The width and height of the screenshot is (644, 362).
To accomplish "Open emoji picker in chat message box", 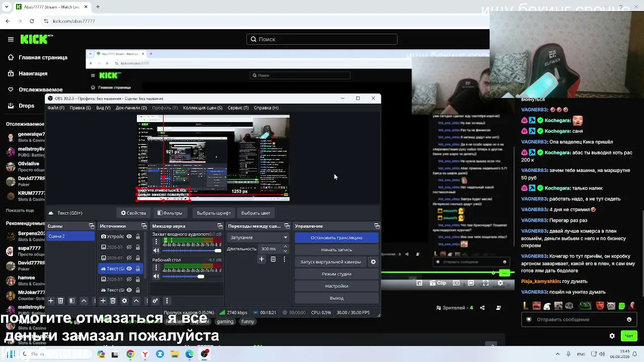I will [629, 319].
